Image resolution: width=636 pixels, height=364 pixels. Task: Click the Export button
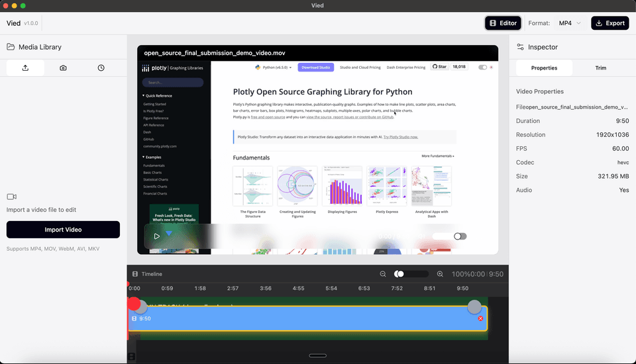(610, 23)
